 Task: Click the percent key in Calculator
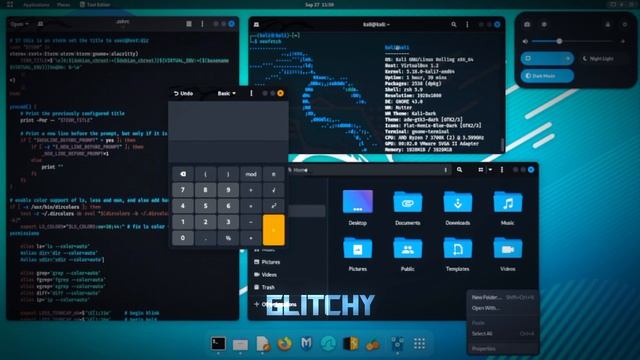(228, 238)
